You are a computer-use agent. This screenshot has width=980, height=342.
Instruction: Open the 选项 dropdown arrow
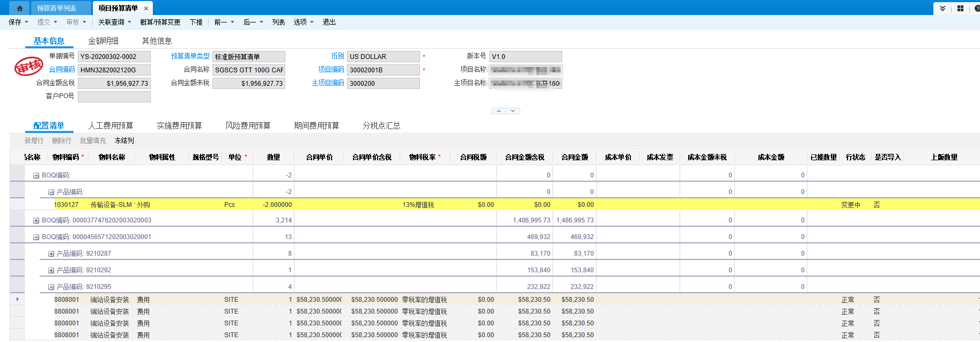click(x=312, y=22)
